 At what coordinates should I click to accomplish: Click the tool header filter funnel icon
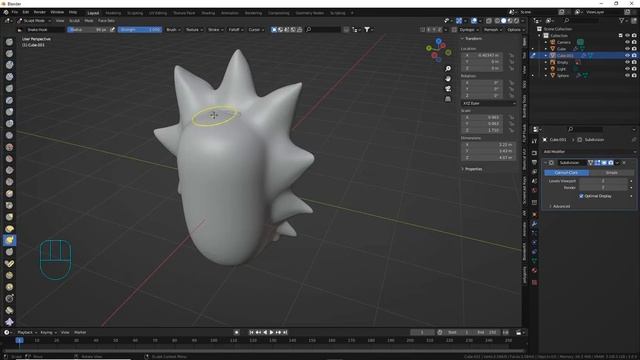(367, 29)
